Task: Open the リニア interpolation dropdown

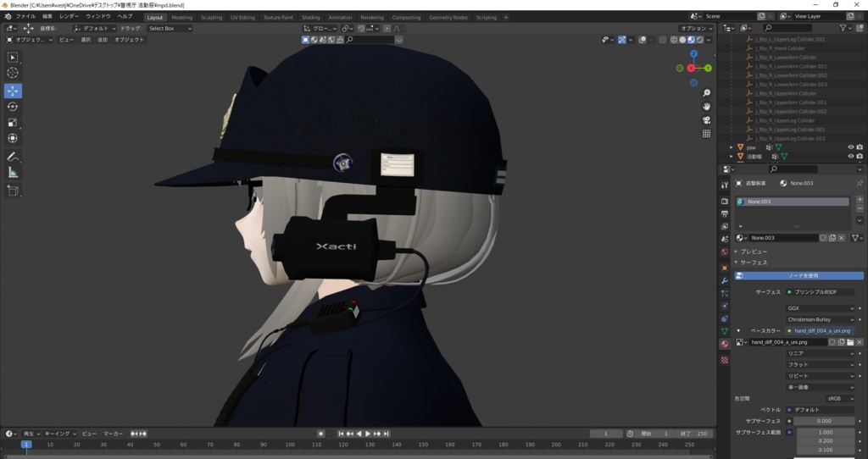Action: click(821, 353)
